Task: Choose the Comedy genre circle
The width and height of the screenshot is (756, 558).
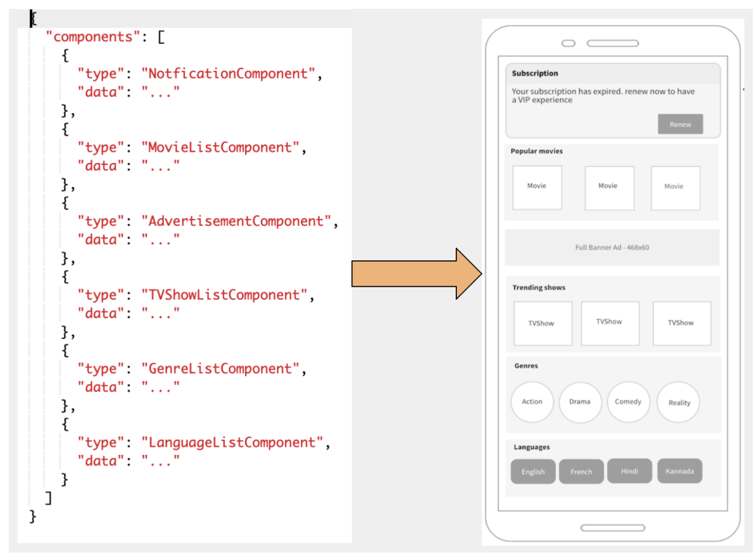Action: tap(628, 402)
